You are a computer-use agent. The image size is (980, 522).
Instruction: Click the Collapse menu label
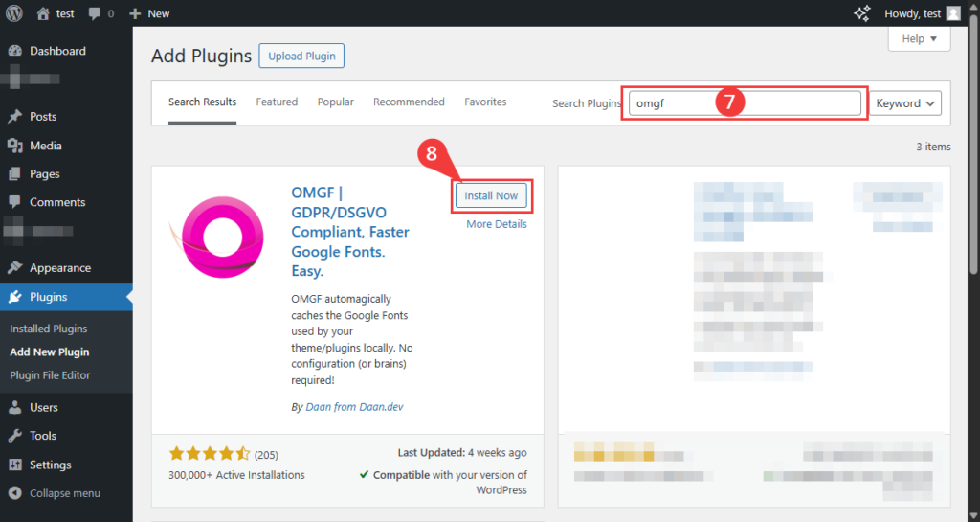click(65, 493)
